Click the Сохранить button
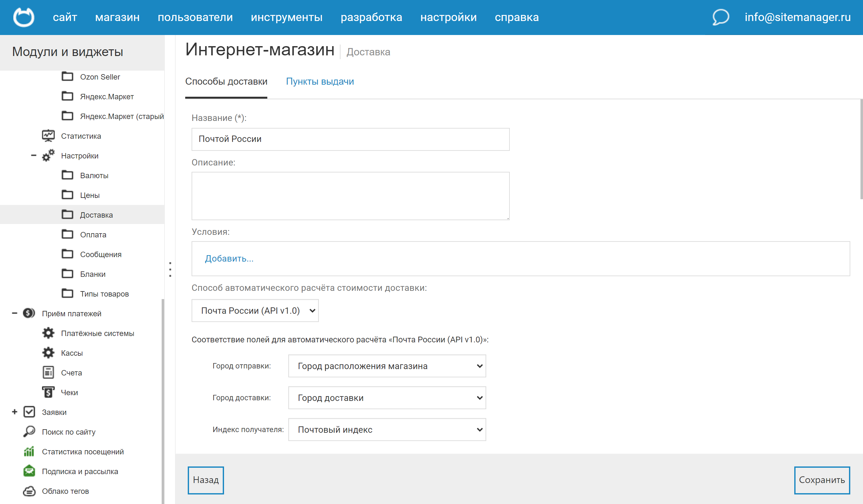 click(x=822, y=480)
